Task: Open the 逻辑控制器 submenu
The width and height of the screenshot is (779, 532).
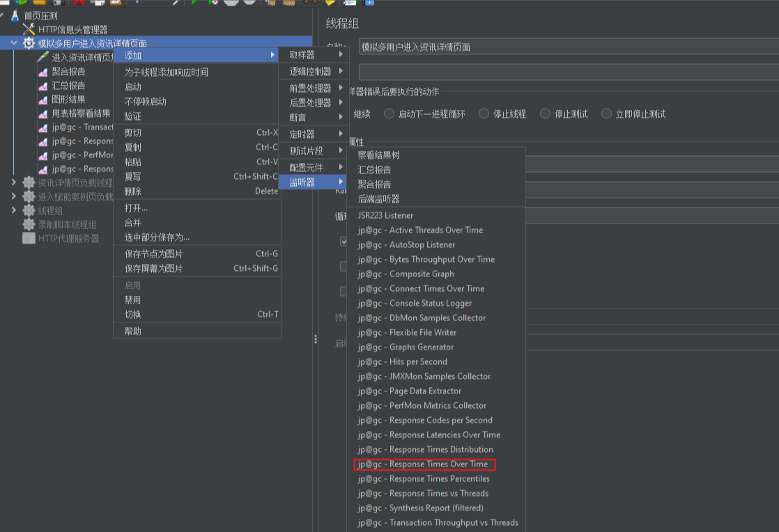Action: (314, 72)
